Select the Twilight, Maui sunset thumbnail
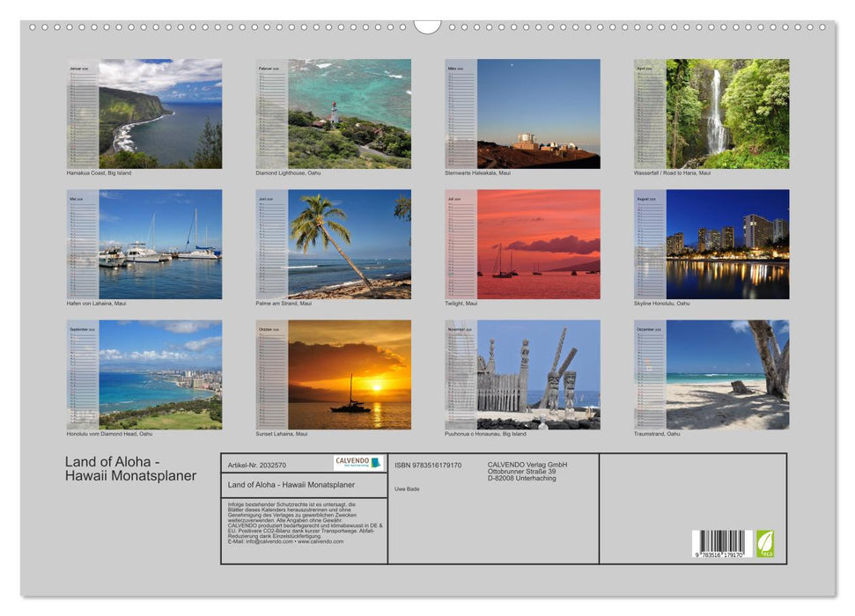This screenshot has width=855, height=616. tap(538, 244)
